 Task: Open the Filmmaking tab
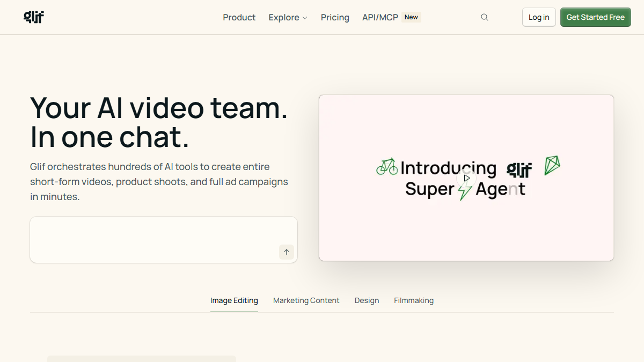pyautogui.click(x=414, y=300)
